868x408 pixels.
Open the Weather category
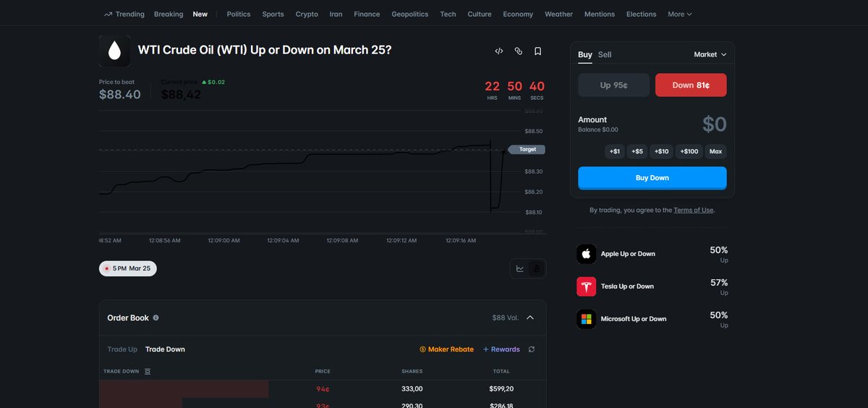click(x=558, y=14)
